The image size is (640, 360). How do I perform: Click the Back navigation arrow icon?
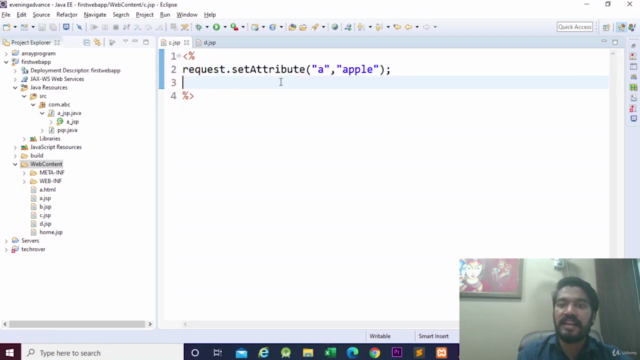(x=408, y=27)
